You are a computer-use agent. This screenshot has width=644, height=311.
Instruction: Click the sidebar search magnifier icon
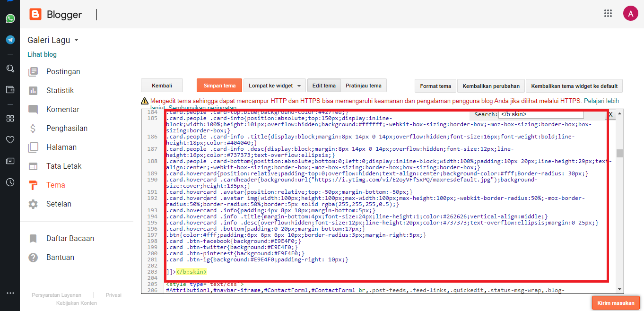(x=10, y=69)
